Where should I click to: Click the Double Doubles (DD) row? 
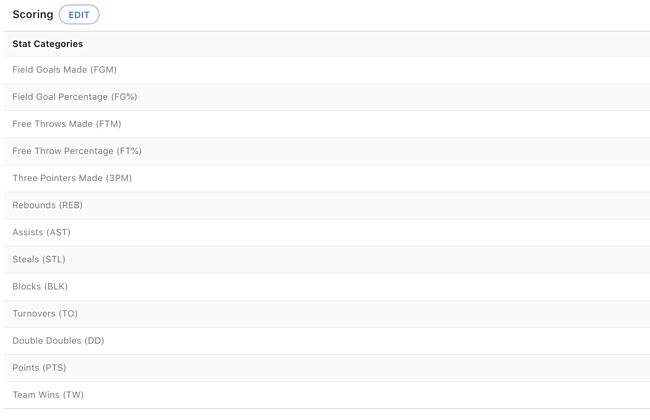(x=327, y=341)
